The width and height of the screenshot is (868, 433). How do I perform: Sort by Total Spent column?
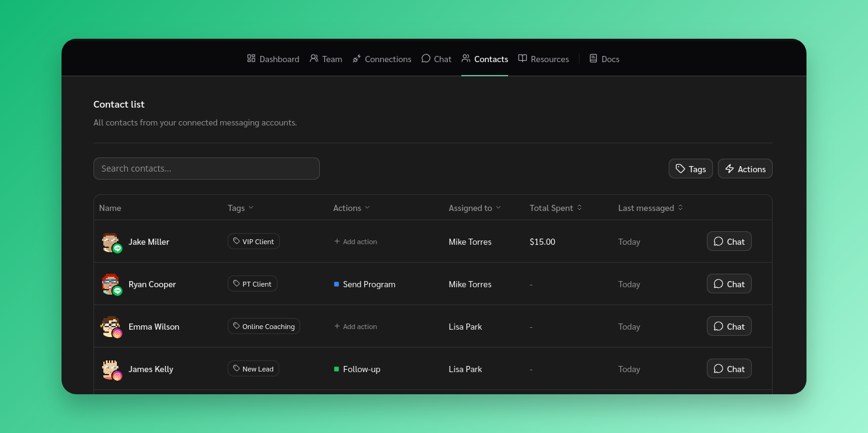[555, 208]
